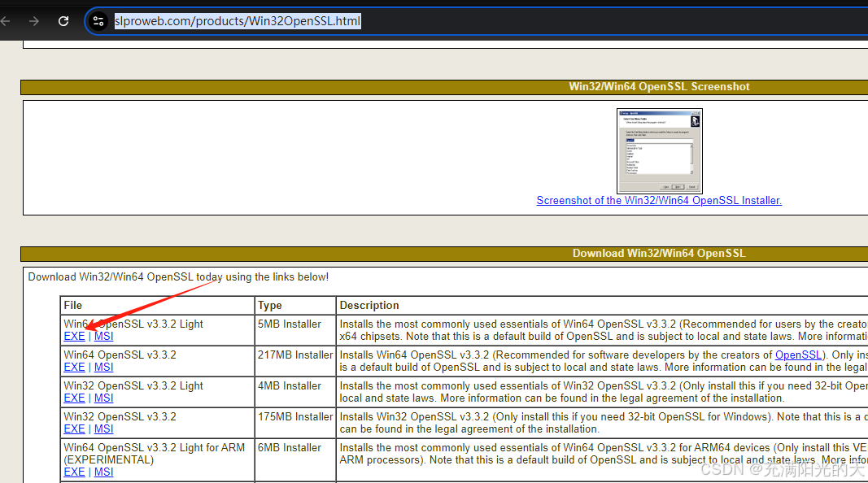Screen dimensions: 868x483
Task: Download Win64 OpenSSL Light for ARM EXE
Action: (x=74, y=472)
